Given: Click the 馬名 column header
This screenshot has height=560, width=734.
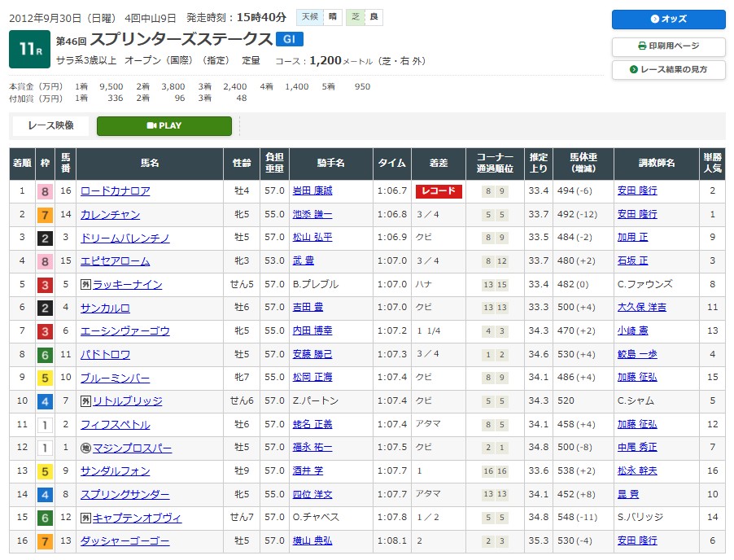Looking at the screenshot, I should tap(149, 163).
